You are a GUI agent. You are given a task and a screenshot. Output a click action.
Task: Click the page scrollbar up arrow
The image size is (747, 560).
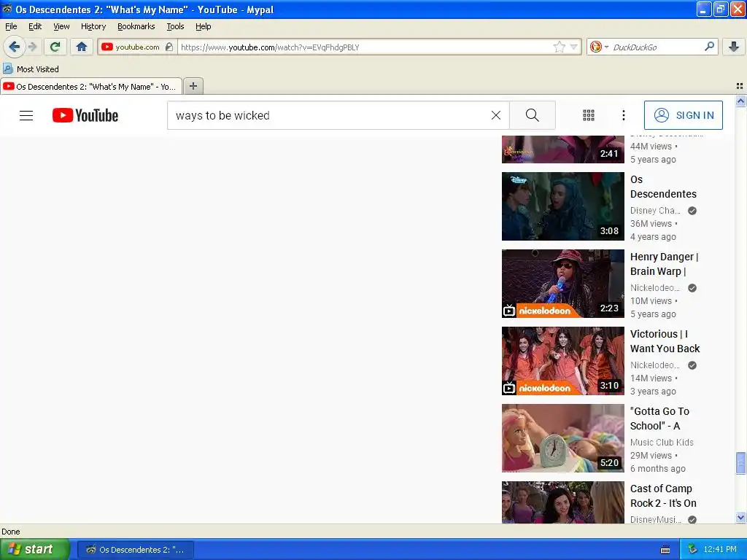740,101
